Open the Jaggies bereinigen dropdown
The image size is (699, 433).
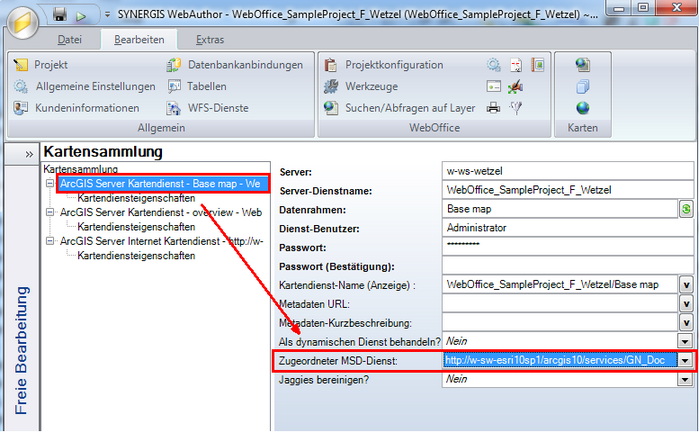685,380
